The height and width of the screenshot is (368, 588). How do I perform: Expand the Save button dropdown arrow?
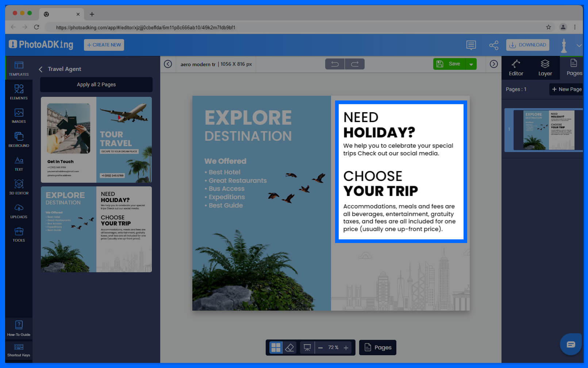[x=471, y=64]
